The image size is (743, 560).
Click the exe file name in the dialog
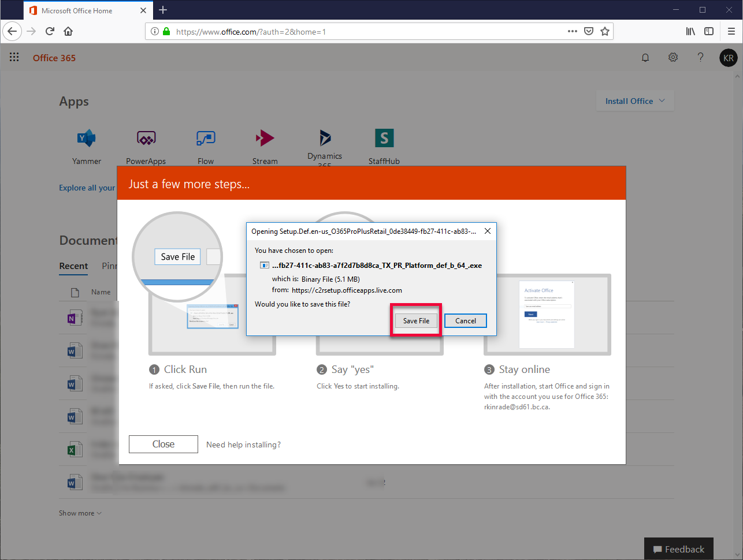[x=377, y=266]
